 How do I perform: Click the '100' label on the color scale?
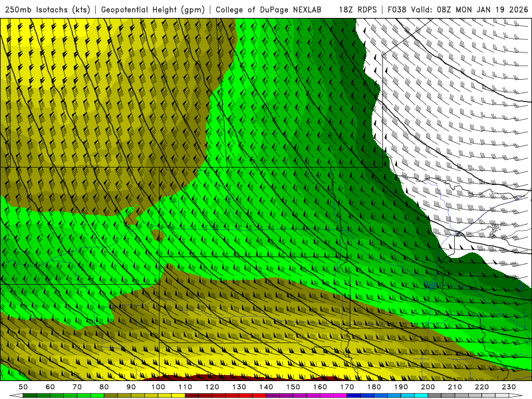(x=158, y=387)
